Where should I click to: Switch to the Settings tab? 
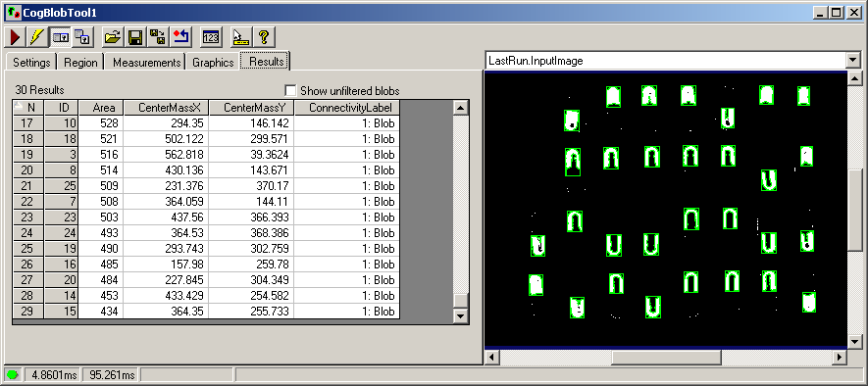31,63
